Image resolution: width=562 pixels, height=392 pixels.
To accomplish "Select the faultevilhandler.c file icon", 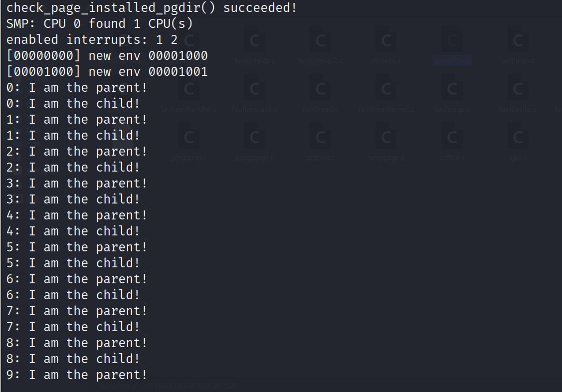I will (x=189, y=90).
